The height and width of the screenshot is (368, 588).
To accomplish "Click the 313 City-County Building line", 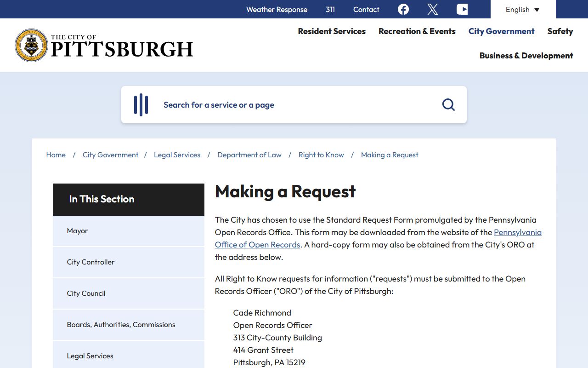I will coord(277,338).
